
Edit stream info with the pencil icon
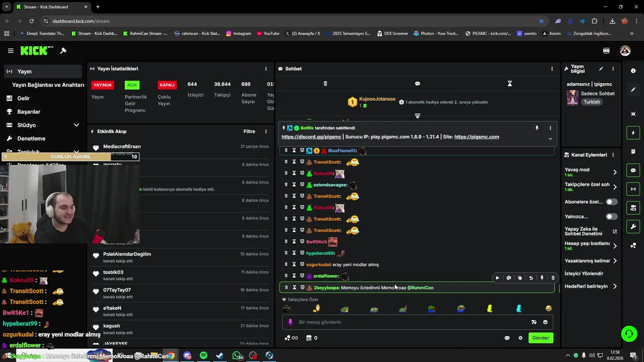coord(601,69)
